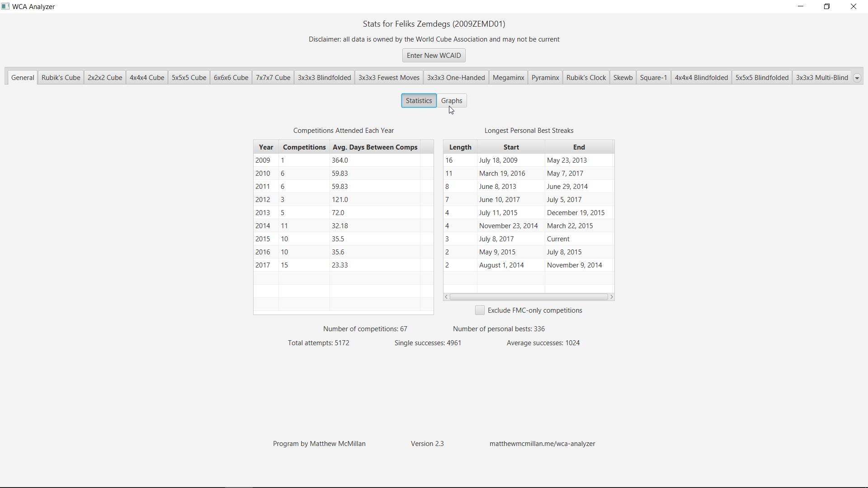868x488 pixels.
Task: Select the Statistics toggle button
Action: pos(419,101)
